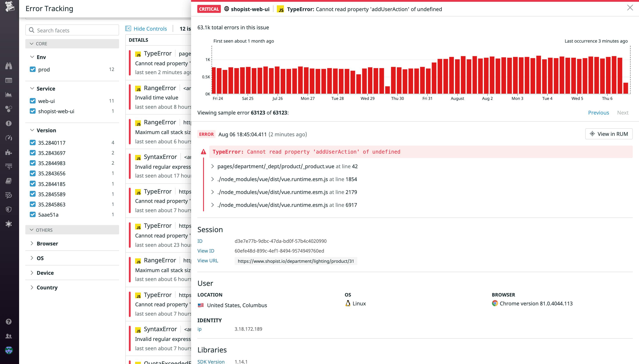Collapse the CORE facet group

tap(72, 44)
